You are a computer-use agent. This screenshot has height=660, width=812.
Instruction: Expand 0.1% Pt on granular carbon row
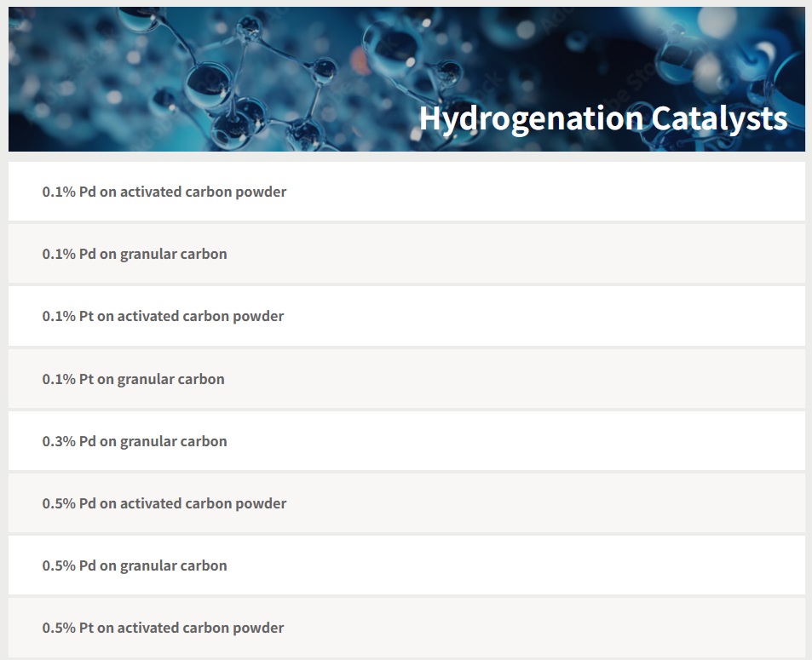pyautogui.click(x=406, y=379)
